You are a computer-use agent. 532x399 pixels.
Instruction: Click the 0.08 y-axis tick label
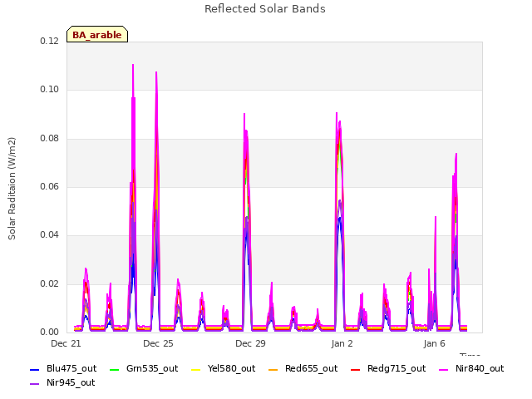pyautogui.click(x=50, y=138)
